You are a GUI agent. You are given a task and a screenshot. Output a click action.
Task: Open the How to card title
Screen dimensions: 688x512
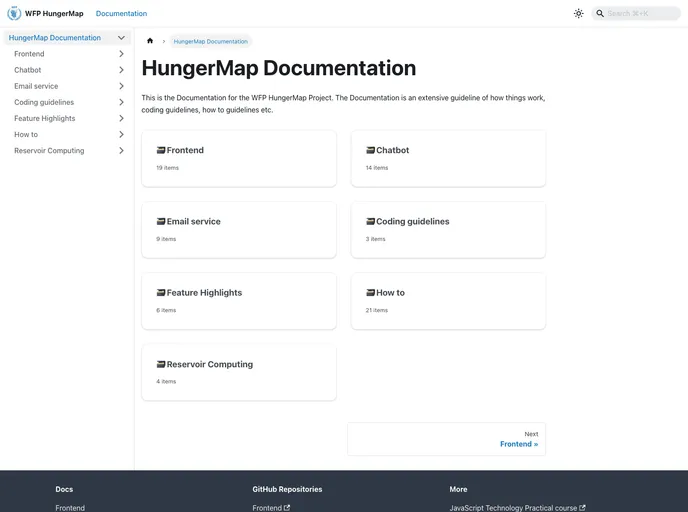click(x=391, y=293)
